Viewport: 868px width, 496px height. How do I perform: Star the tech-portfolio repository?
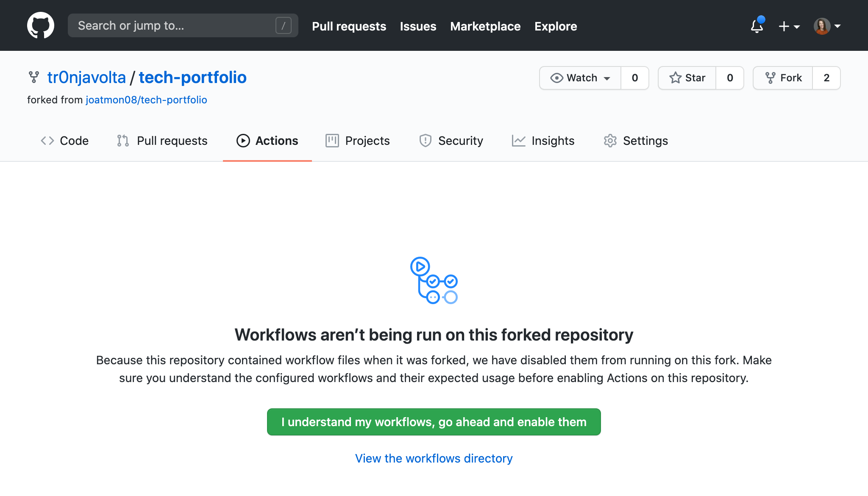tap(687, 78)
